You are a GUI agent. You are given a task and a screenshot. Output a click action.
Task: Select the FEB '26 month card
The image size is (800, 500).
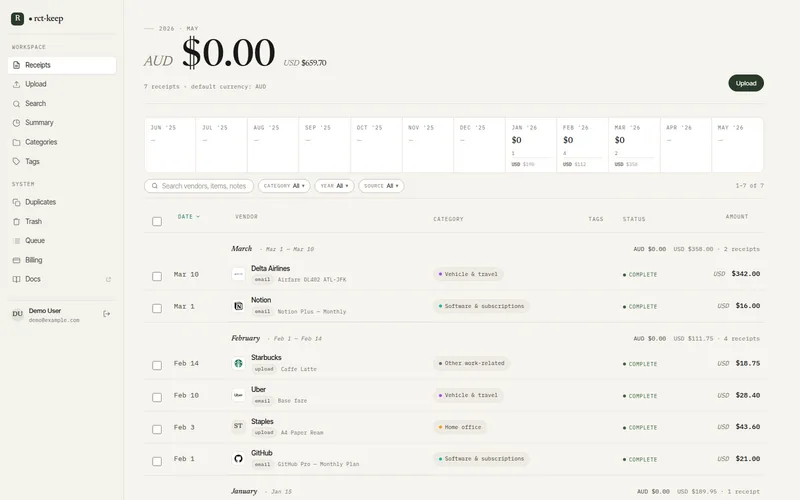point(582,145)
